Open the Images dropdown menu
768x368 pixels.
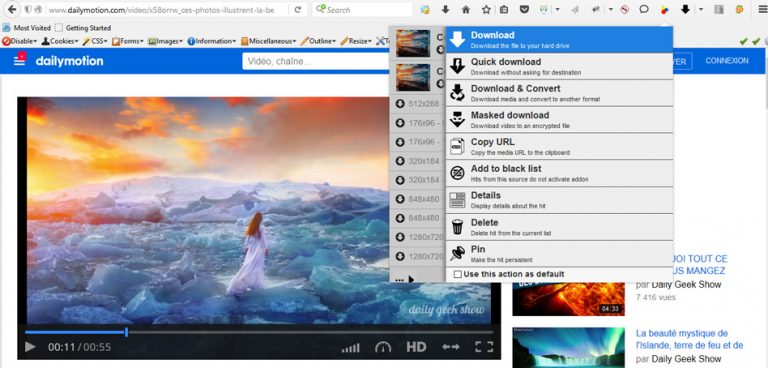pos(165,42)
